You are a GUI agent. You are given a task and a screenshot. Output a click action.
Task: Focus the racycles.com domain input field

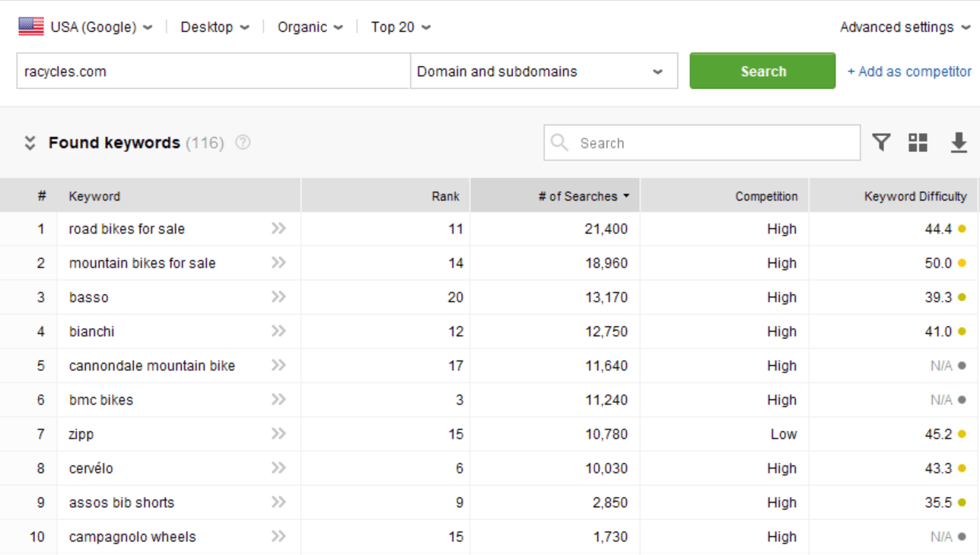tap(213, 71)
